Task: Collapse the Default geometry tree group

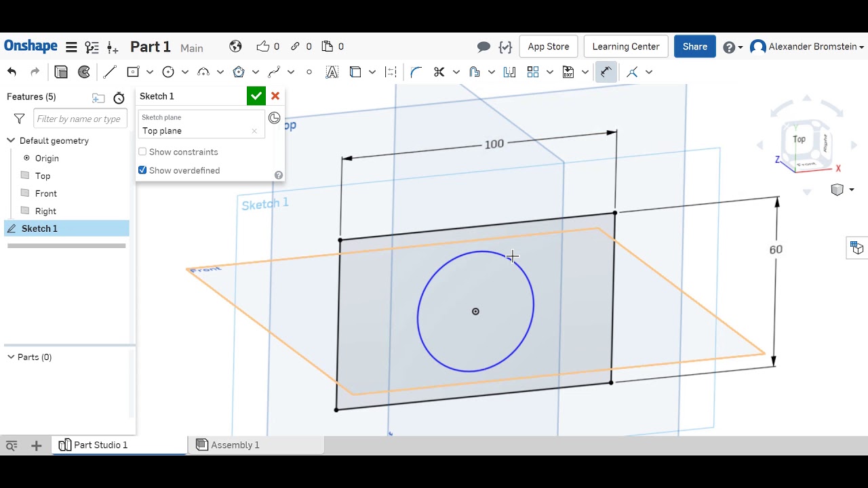Action: click(11, 140)
